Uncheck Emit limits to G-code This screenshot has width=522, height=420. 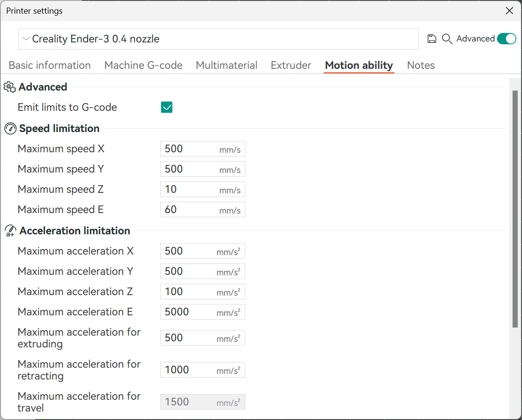(x=166, y=107)
